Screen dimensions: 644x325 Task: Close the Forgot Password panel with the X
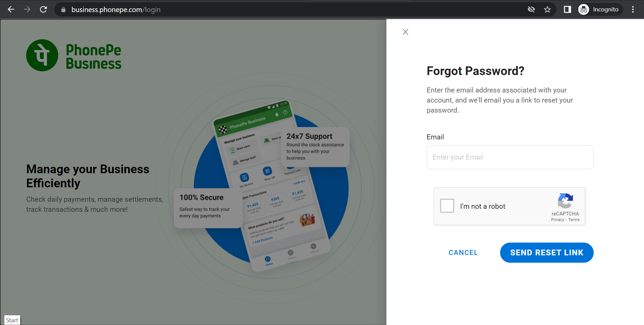pos(406,32)
